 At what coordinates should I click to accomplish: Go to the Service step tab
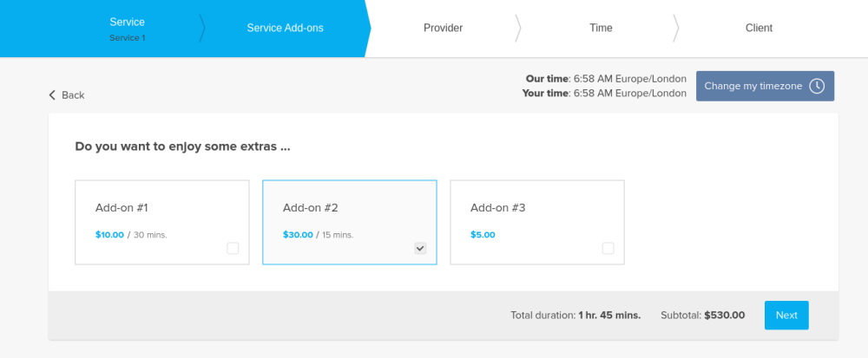(x=127, y=28)
